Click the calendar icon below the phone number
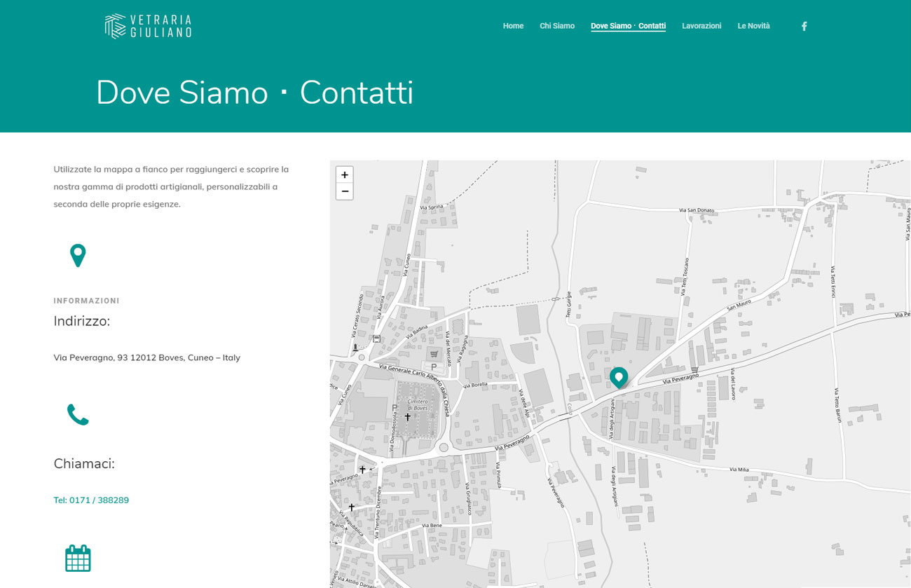Screen dimensions: 911x588 [78, 559]
